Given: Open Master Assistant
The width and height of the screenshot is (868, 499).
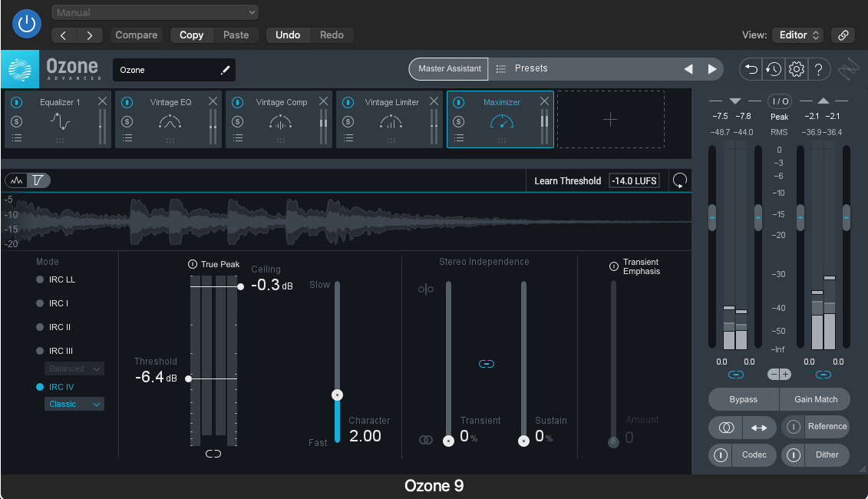Looking at the screenshot, I should (x=449, y=68).
